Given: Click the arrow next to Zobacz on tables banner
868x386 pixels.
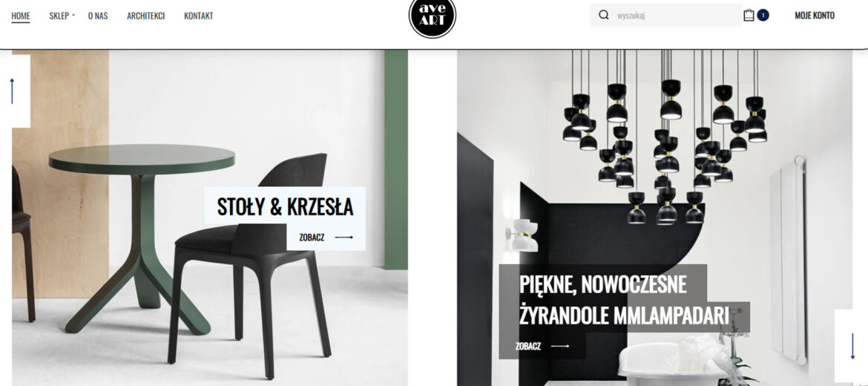Looking at the screenshot, I should click(343, 237).
